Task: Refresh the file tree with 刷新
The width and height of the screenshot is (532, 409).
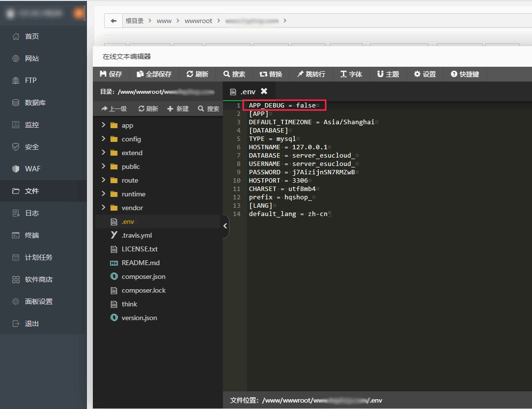Action: 148,109
